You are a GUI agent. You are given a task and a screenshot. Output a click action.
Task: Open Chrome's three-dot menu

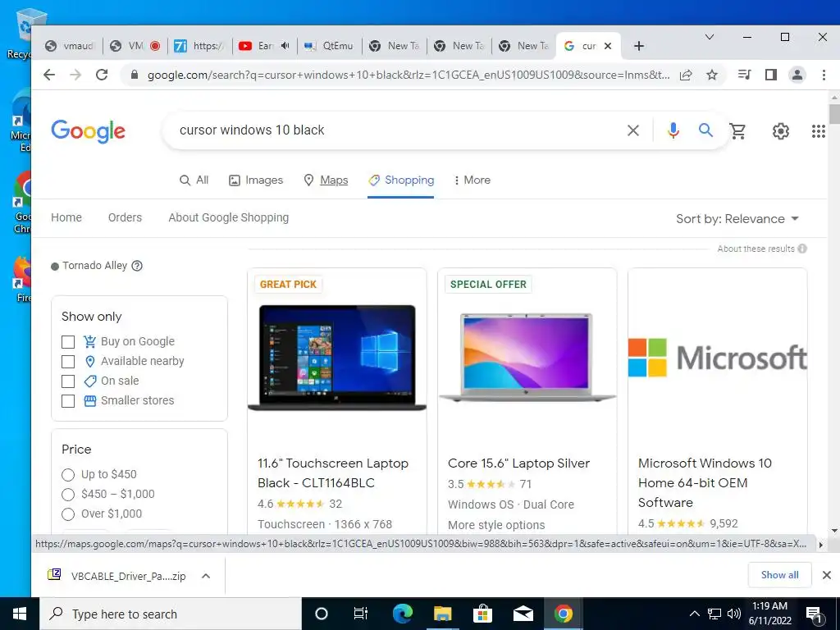click(824, 75)
